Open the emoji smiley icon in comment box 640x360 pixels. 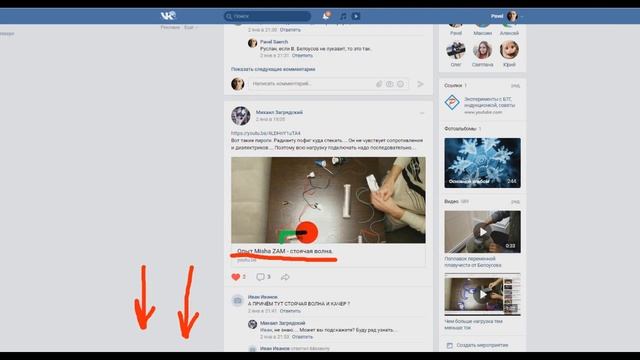(x=400, y=84)
